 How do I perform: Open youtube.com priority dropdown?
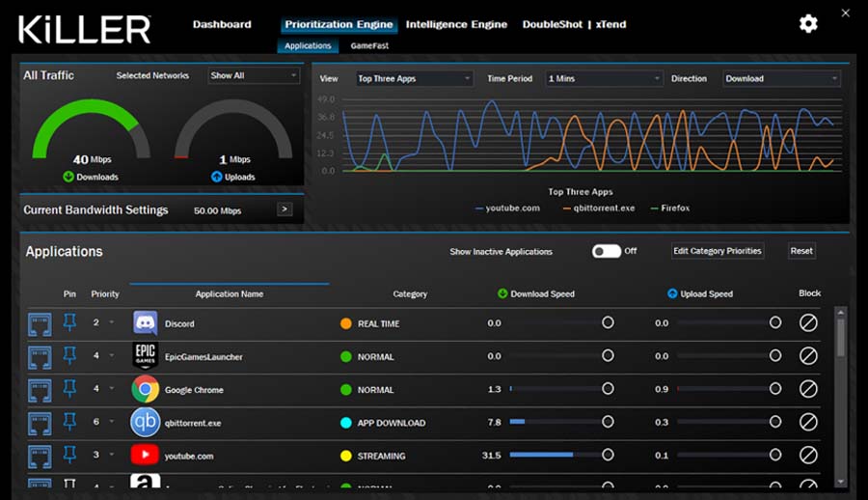click(x=112, y=455)
